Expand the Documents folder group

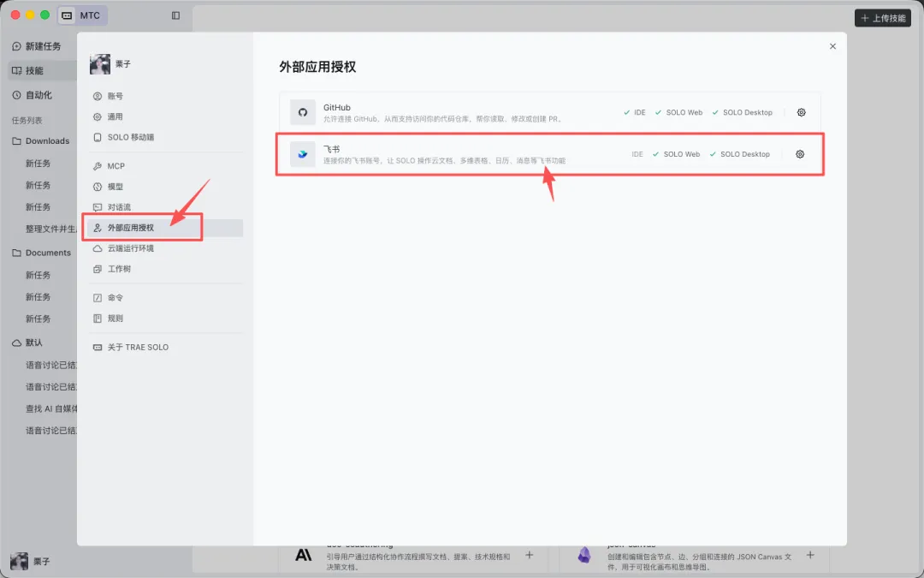(x=43, y=253)
